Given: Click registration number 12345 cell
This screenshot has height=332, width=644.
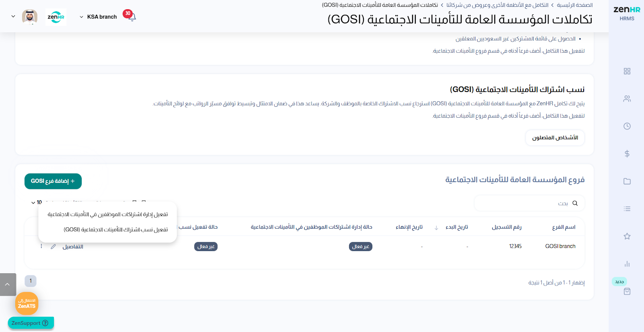Looking at the screenshot, I should (x=515, y=246).
